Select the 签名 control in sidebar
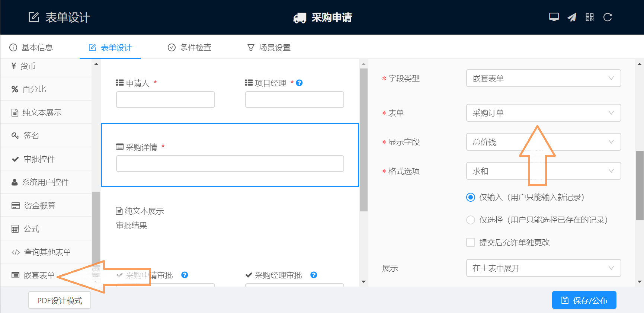644x313 pixels. [x=31, y=136]
